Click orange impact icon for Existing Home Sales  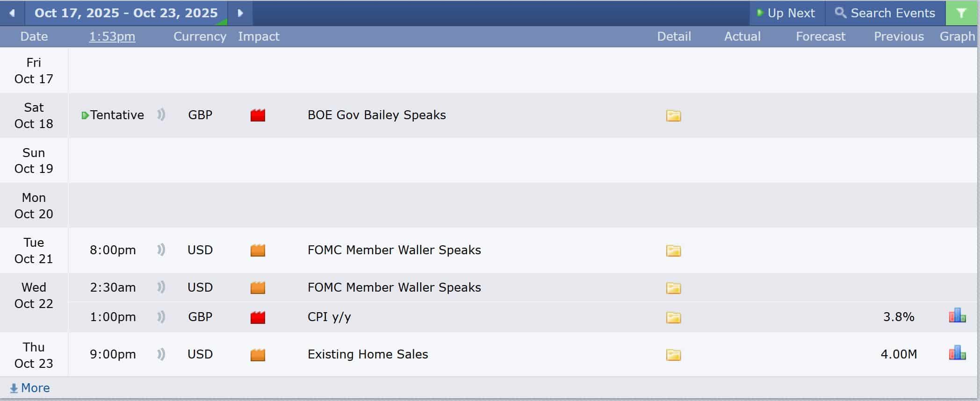258,355
